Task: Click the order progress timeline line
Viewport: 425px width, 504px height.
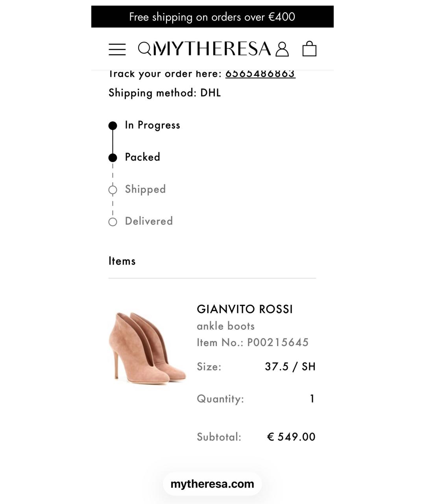Action: (x=113, y=141)
